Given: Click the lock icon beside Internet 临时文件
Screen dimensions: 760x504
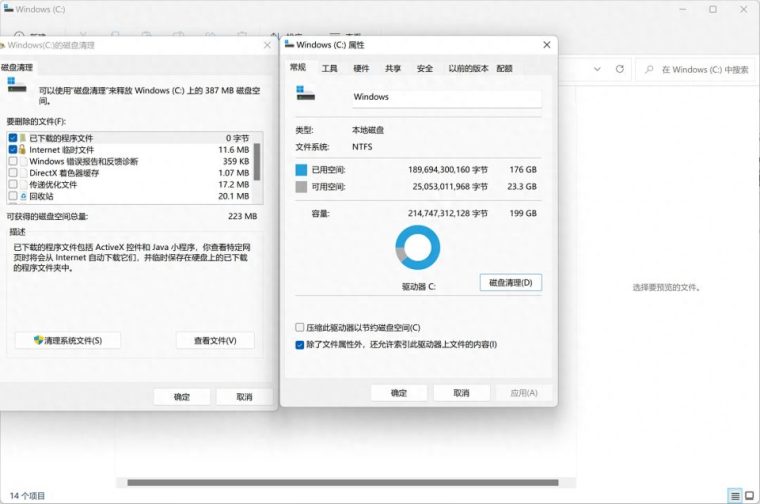Looking at the screenshot, I should click(x=22, y=149).
